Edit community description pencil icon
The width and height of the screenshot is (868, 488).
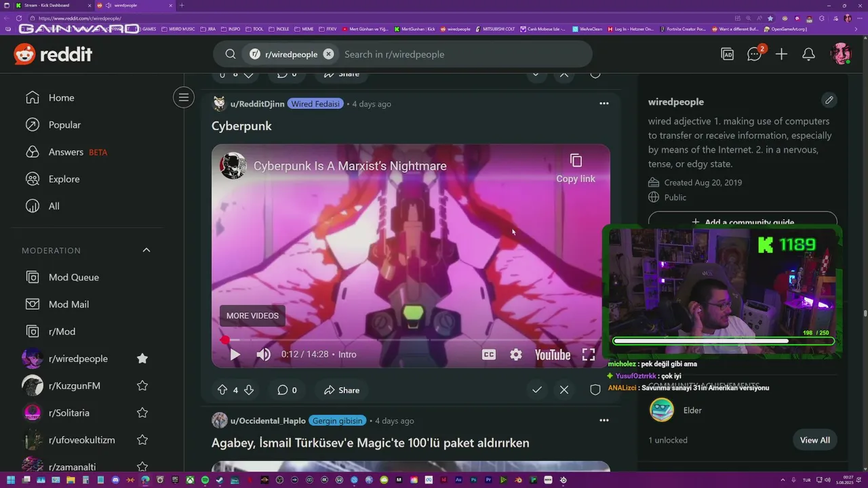point(829,100)
